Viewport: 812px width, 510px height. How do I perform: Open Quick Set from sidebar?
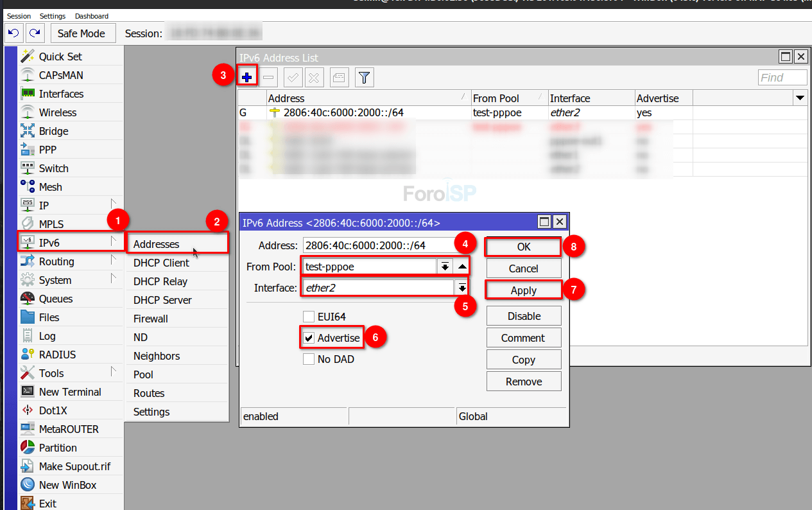pyautogui.click(x=60, y=57)
